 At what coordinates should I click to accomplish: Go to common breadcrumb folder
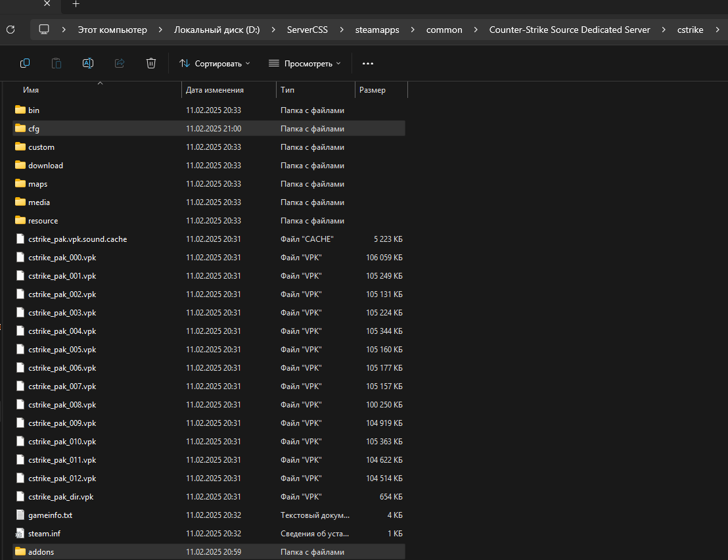(444, 30)
